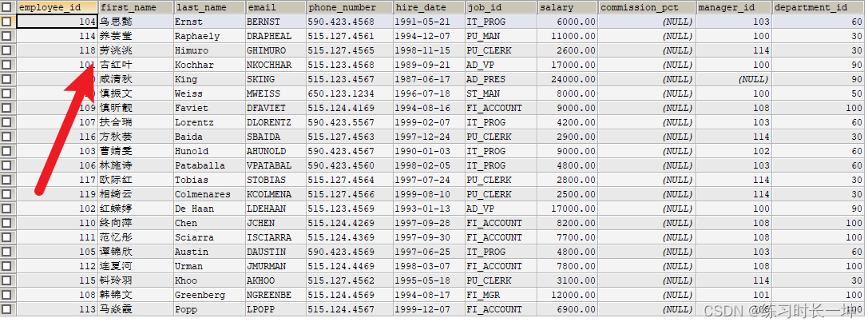Image resolution: width=868 pixels, height=326 pixels.
Task: Sort by the employee_id column header
Action: [57, 7]
